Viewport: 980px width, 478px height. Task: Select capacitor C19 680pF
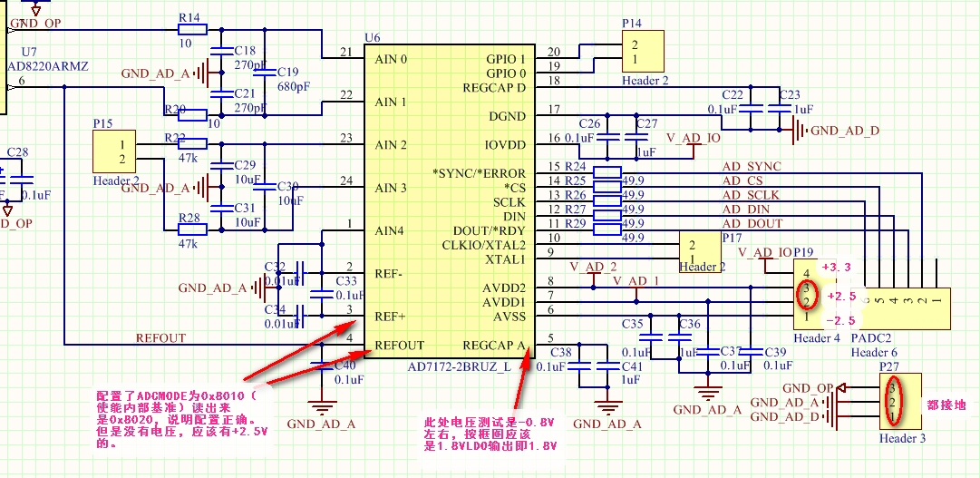[265, 73]
